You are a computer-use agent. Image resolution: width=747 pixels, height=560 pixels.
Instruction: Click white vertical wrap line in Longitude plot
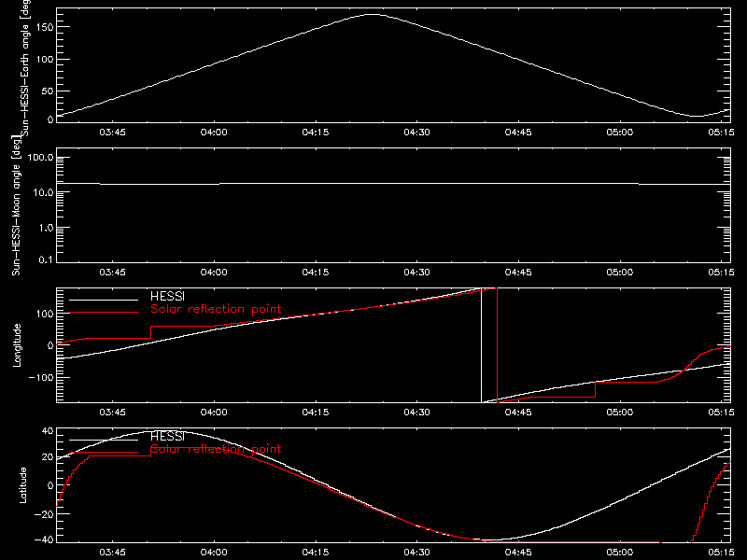[x=481, y=345]
